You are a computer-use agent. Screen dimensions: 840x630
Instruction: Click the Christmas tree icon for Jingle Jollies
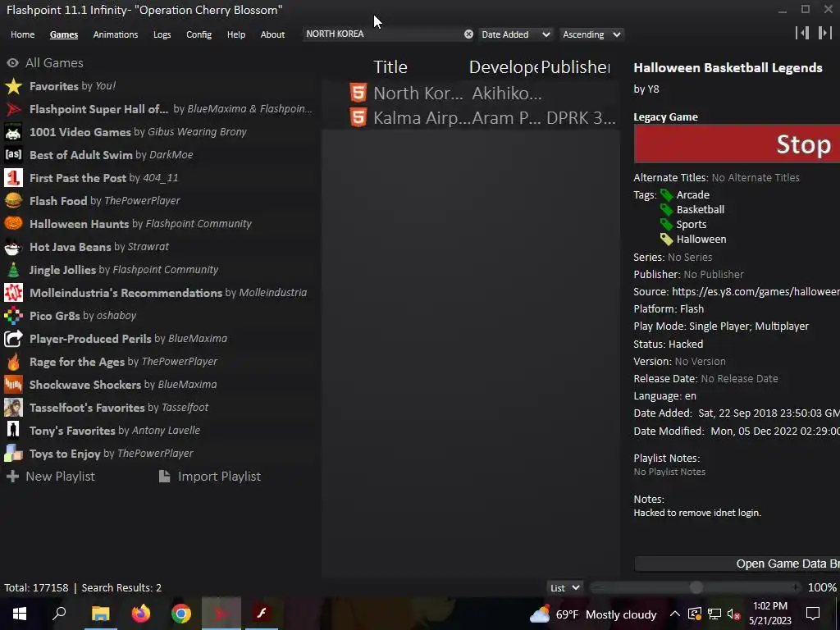(x=13, y=269)
